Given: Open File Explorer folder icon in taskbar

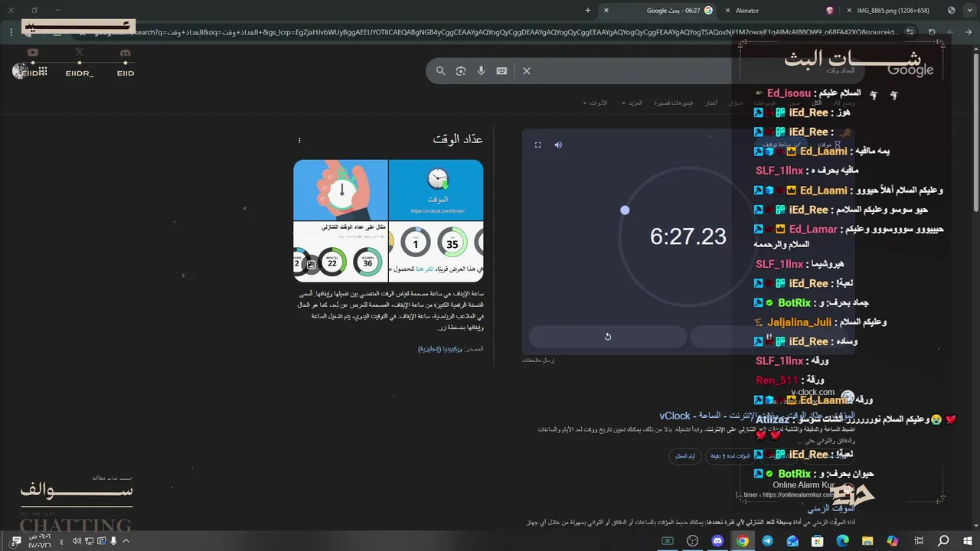Looking at the screenshot, I should (867, 541).
